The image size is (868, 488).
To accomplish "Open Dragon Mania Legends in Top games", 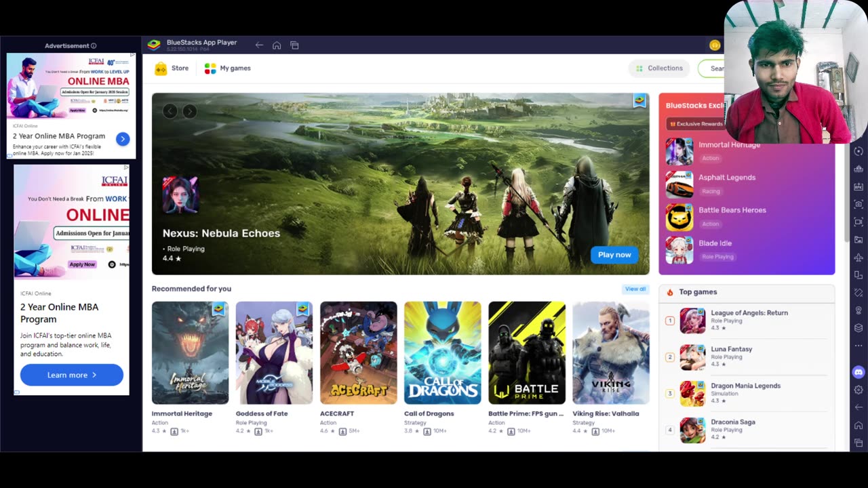I will (746, 394).
